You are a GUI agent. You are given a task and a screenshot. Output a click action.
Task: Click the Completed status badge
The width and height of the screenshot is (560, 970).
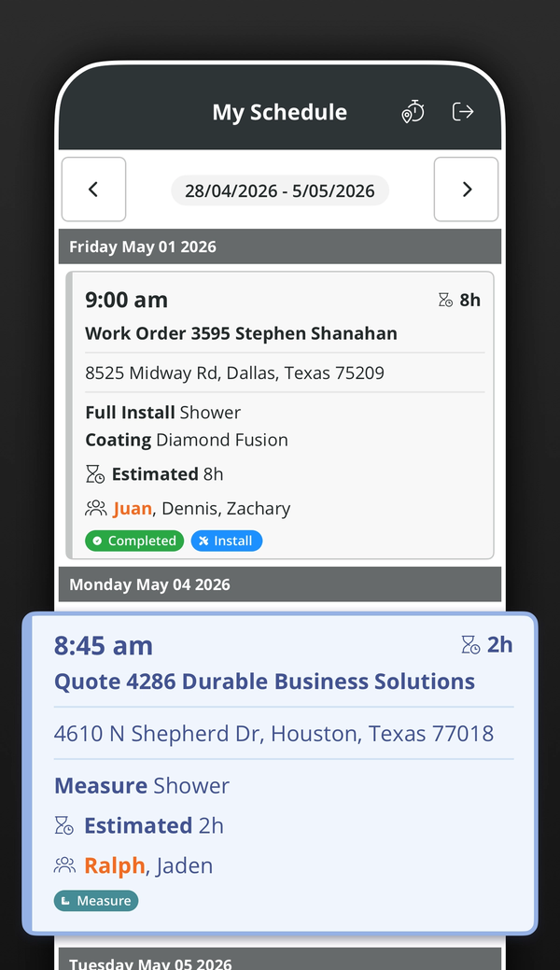(x=134, y=541)
